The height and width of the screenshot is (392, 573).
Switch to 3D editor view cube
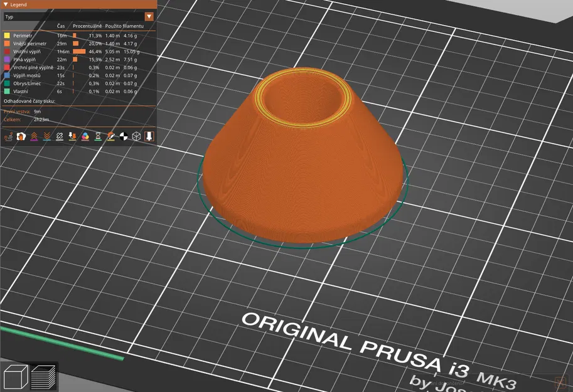(x=15, y=376)
